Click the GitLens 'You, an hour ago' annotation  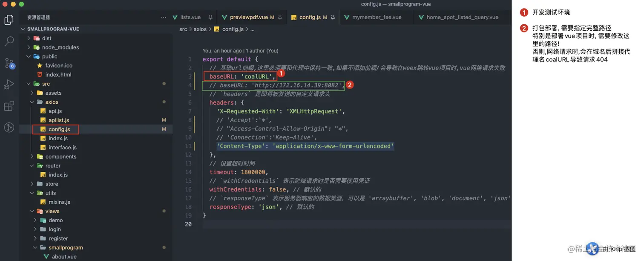click(241, 51)
